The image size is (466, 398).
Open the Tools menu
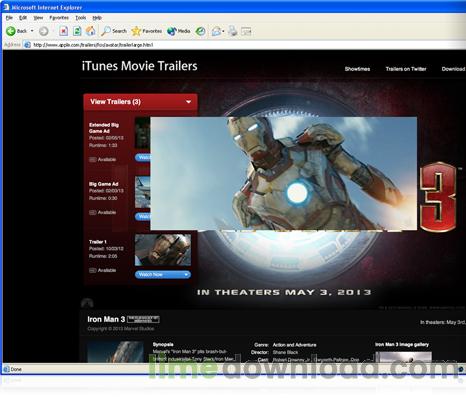click(x=81, y=18)
